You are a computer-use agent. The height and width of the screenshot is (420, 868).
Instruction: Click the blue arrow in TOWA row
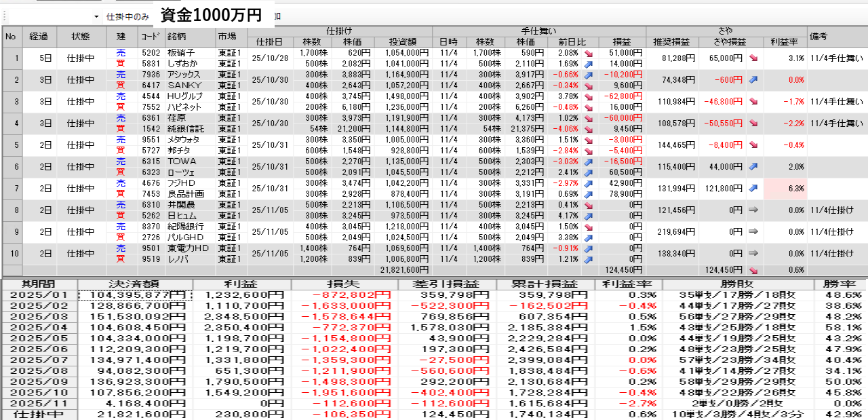(x=587, y=161)
